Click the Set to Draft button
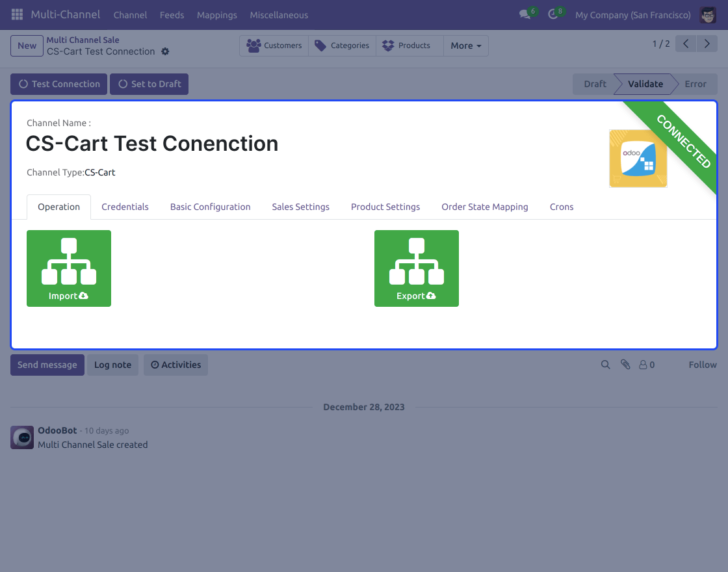 pyautogui.click(x=149, y=84)
